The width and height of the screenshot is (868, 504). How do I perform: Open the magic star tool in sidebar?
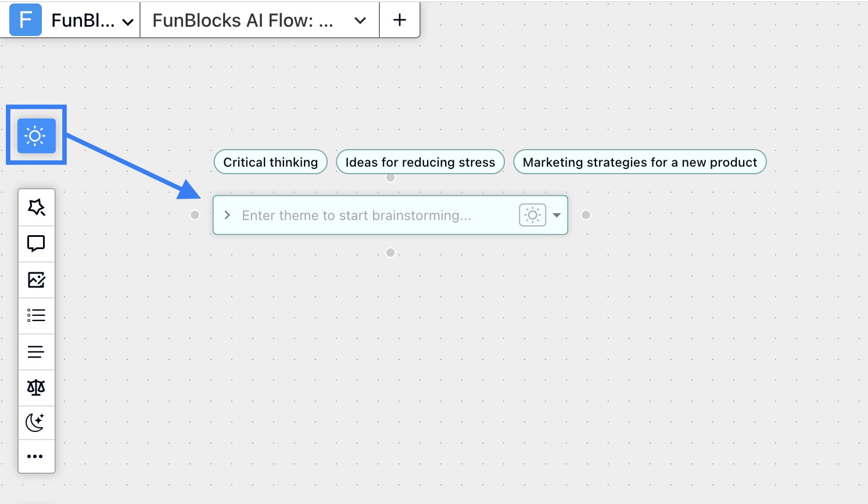(x=36, y=207)
